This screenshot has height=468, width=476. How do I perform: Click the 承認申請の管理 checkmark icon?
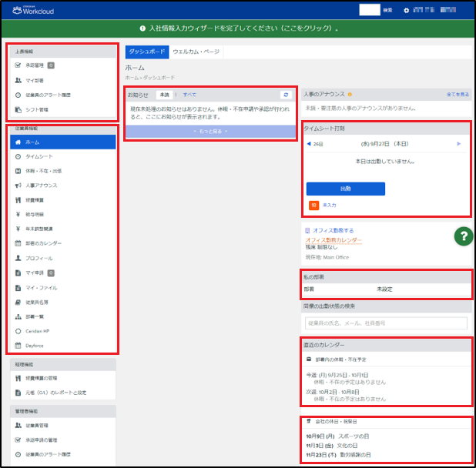[x=18, y=440]
